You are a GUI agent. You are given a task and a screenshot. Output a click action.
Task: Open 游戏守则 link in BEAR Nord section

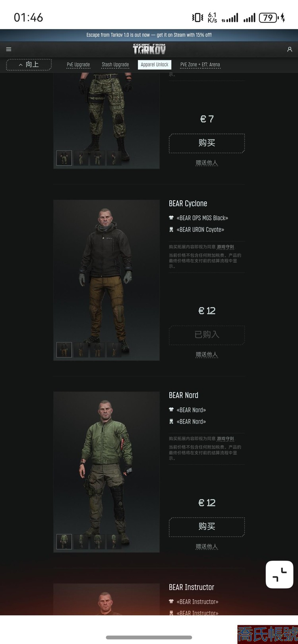(225, 438)
